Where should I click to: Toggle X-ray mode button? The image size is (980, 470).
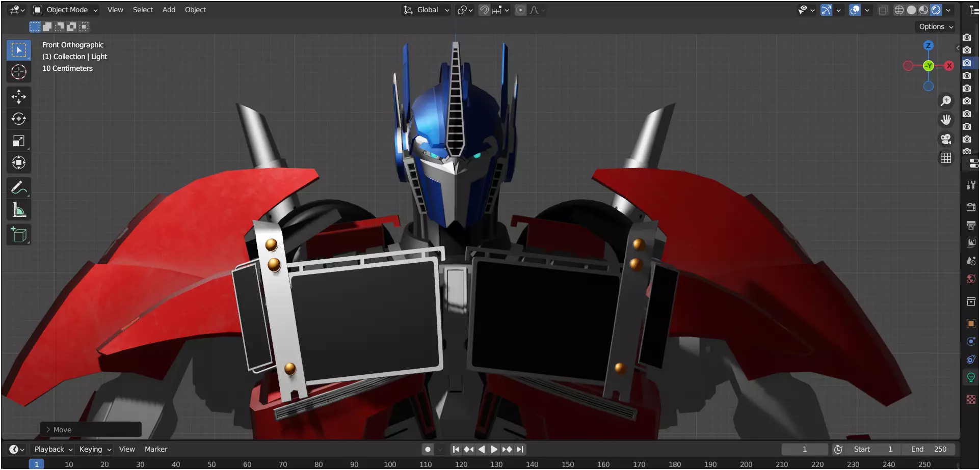883,10
